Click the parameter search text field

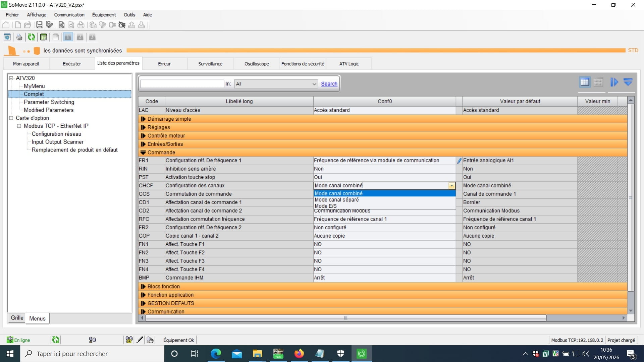point(182,84)
